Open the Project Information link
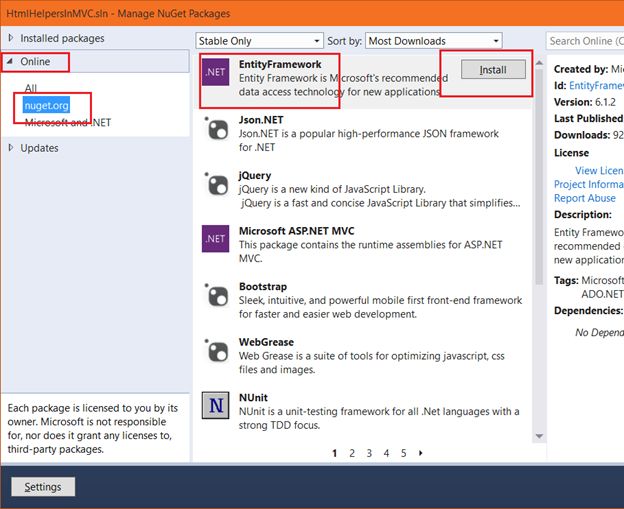This screenshot has height=509, width=624. (x=589, y=184)
